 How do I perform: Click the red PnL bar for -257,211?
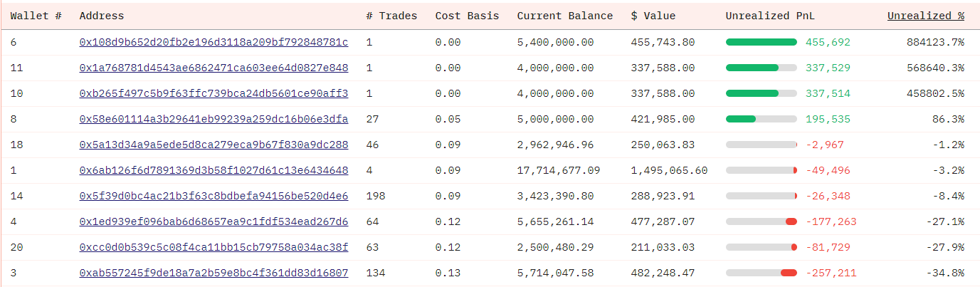(789, 273)
